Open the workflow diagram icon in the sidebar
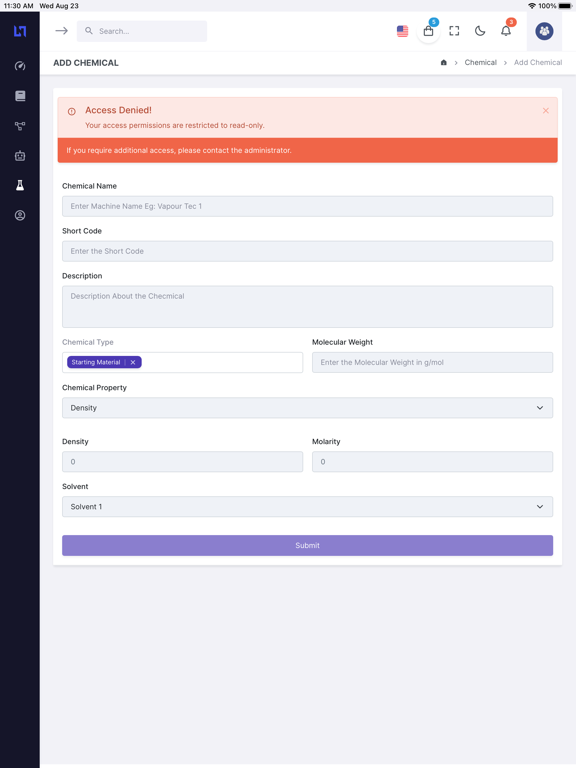Screen dimensions: 576x768 click(20, 126)
